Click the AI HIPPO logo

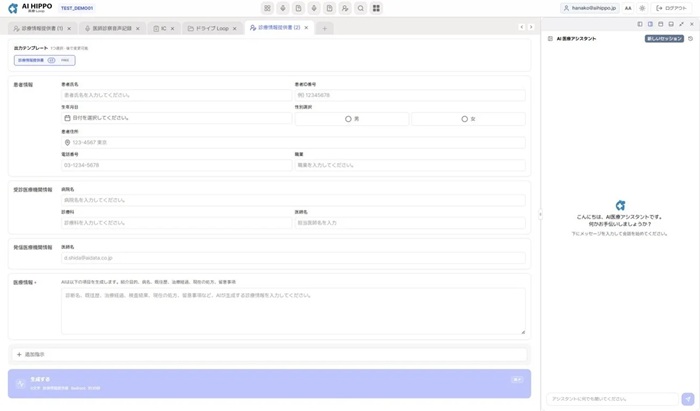click(30, 8)
